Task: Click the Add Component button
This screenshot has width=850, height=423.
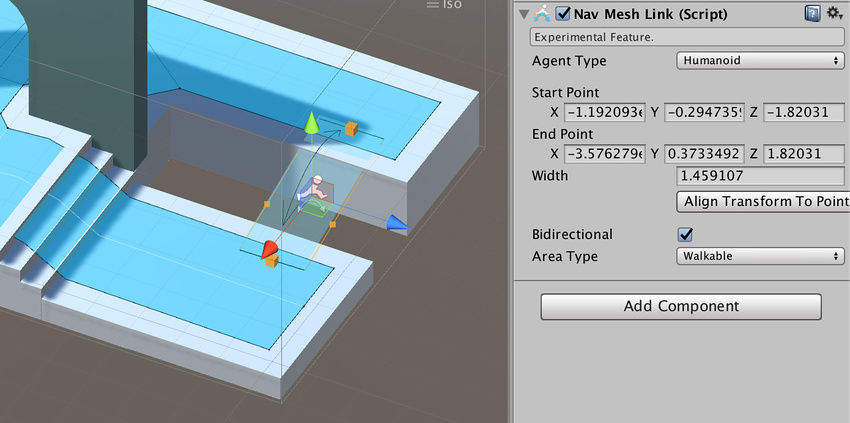Action: [681, 306]
